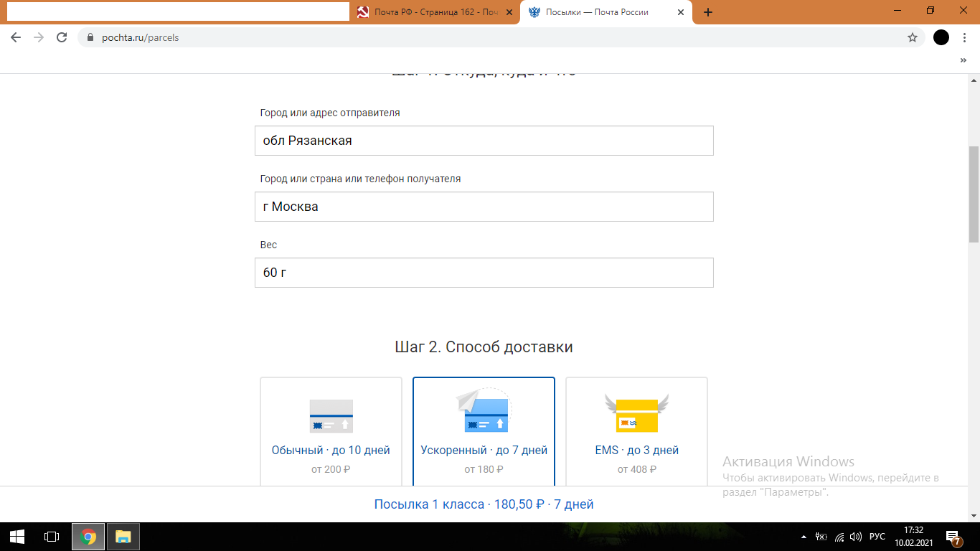Click battery status tray icon
The height and width of the screenshot is (551, 980).
821,537
